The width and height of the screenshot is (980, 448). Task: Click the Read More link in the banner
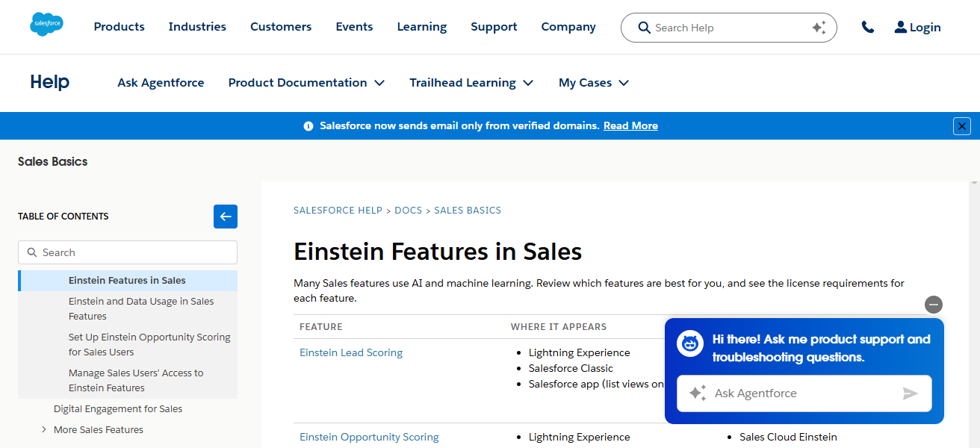point(630,125)
